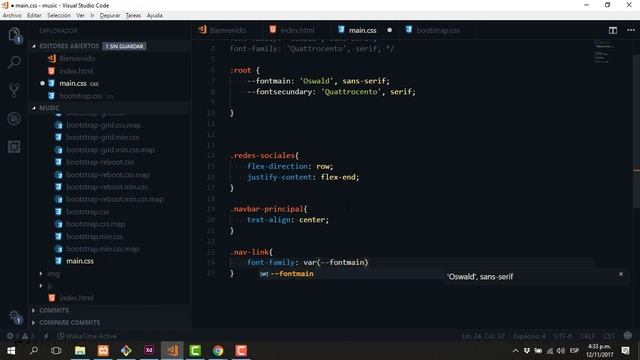Open Bienvenido in open editors list
Screen dimensions: 640x360
point(77,58)
